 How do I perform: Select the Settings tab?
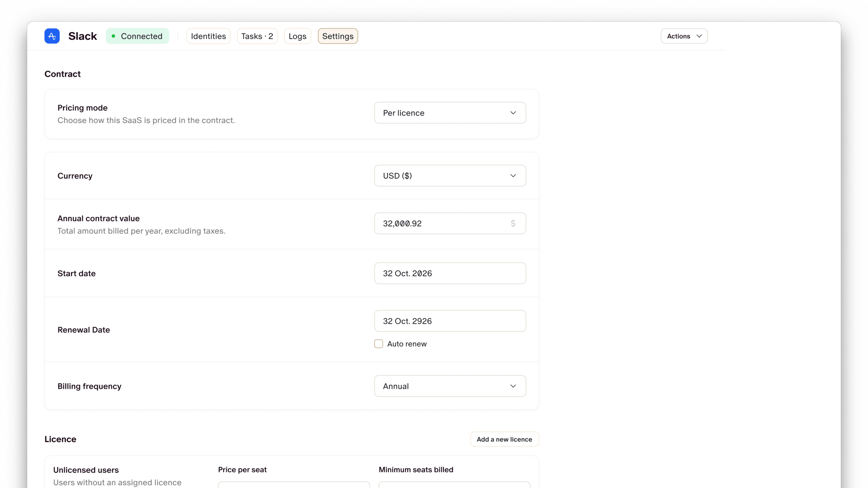click(338, 36)
